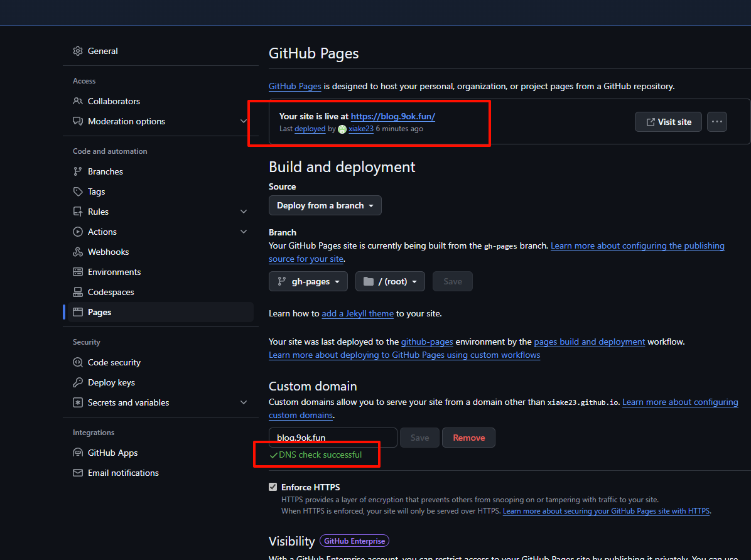Click add a Jekyll theme link
The image size is (751, 560).
tap(358, 313)
